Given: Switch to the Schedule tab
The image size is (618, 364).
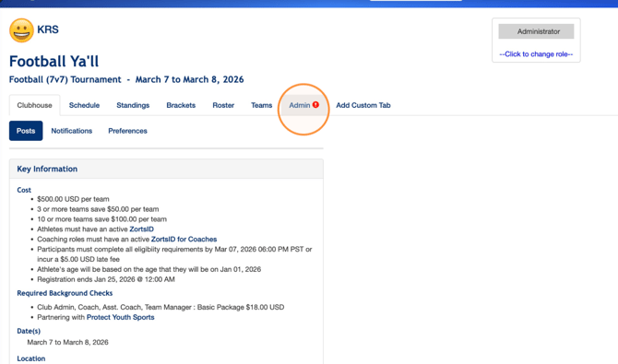Looking at the screenshot, I should 84,105.
